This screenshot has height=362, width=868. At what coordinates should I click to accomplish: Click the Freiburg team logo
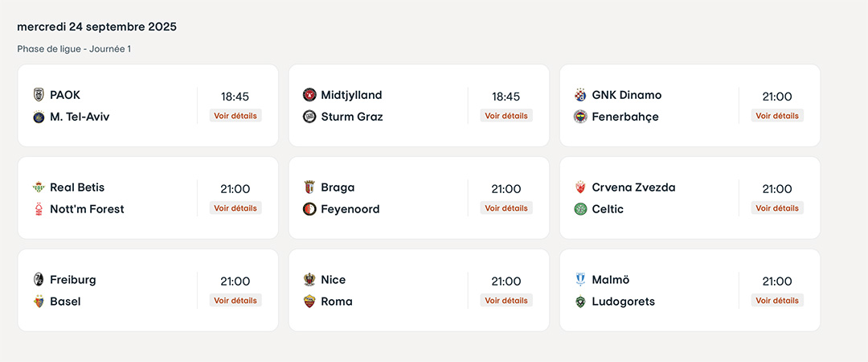point(39,280)
